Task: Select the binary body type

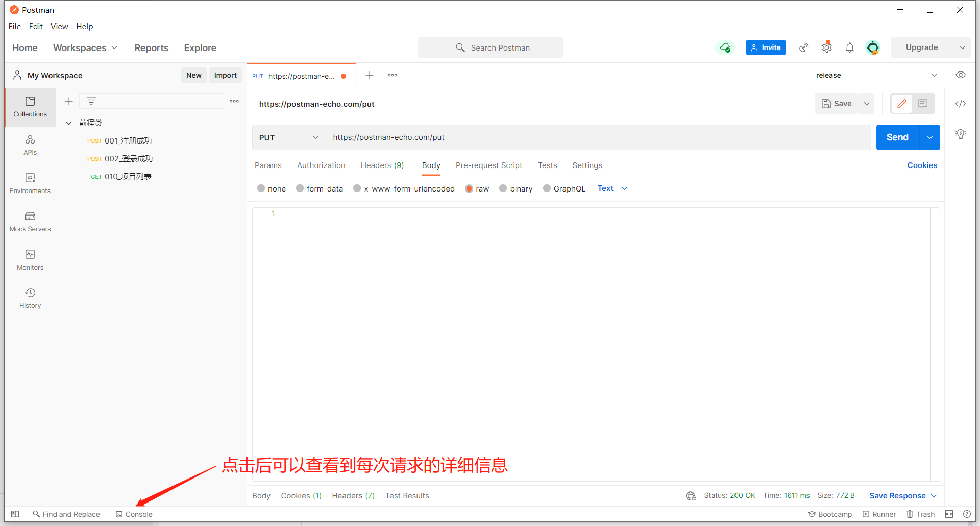Action: (x=516, y=188)
